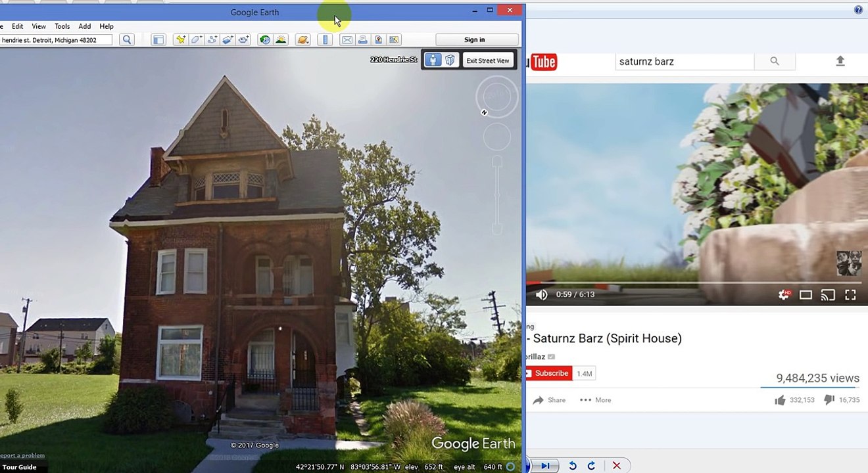Screen dimensions: 868x473
Task: Click the Google Earth search magnifier button
Action: point(127,40)
